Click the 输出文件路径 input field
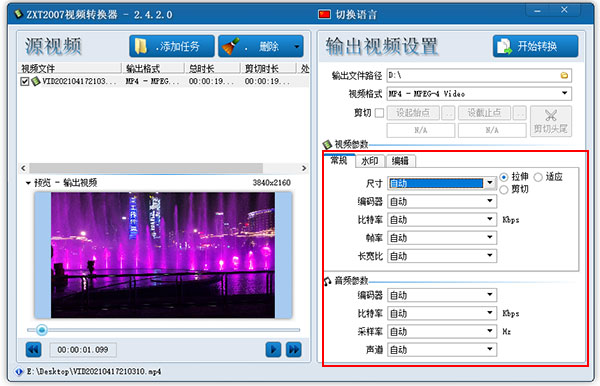The image size is (600, 386). point(473,75)
